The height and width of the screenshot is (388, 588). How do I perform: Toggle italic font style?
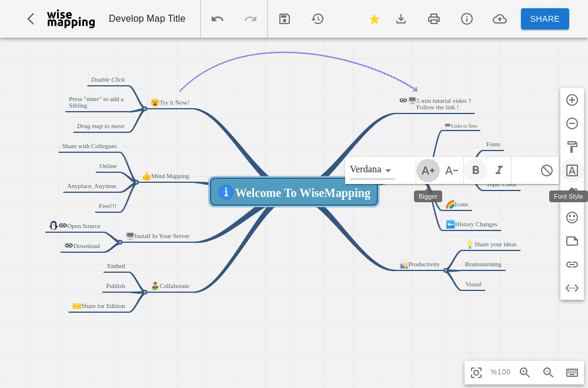click(499, 170)
